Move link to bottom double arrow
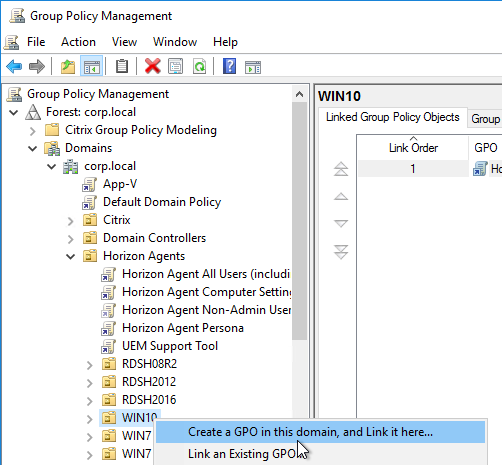 pos(341,252)
